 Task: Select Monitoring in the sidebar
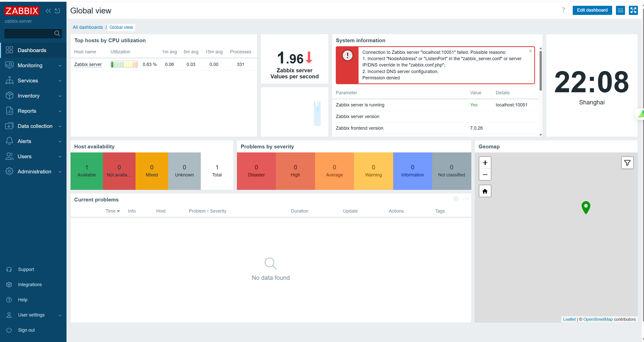33,65
